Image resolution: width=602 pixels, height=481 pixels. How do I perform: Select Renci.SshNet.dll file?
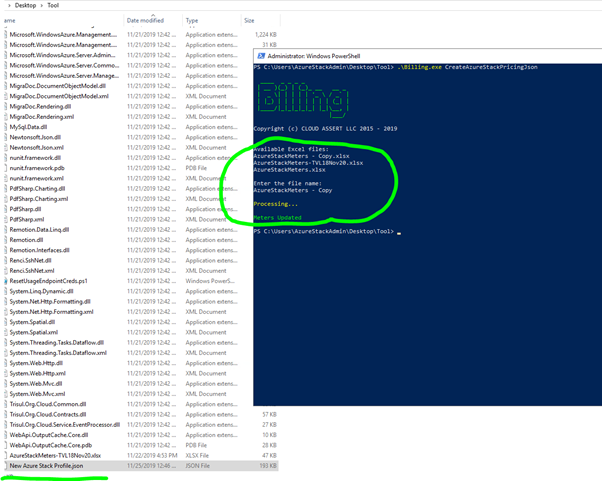tap(30, 260)
